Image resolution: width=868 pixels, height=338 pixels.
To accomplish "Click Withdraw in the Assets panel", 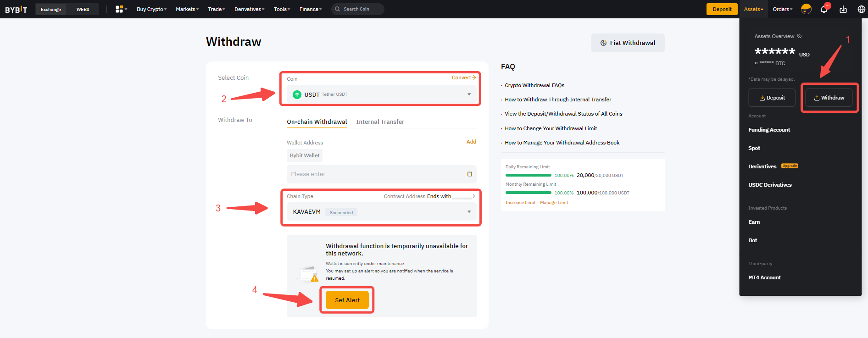I will coord(829,98).
